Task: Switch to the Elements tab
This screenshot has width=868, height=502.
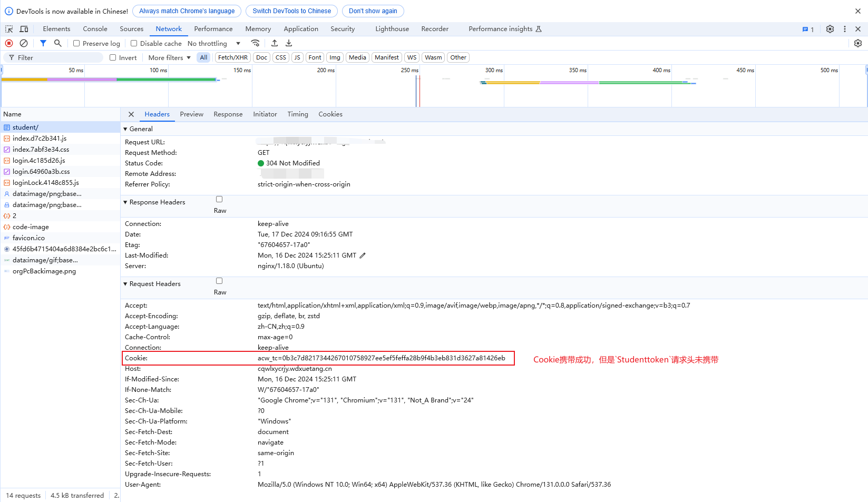Action: (x=56, y=29)
